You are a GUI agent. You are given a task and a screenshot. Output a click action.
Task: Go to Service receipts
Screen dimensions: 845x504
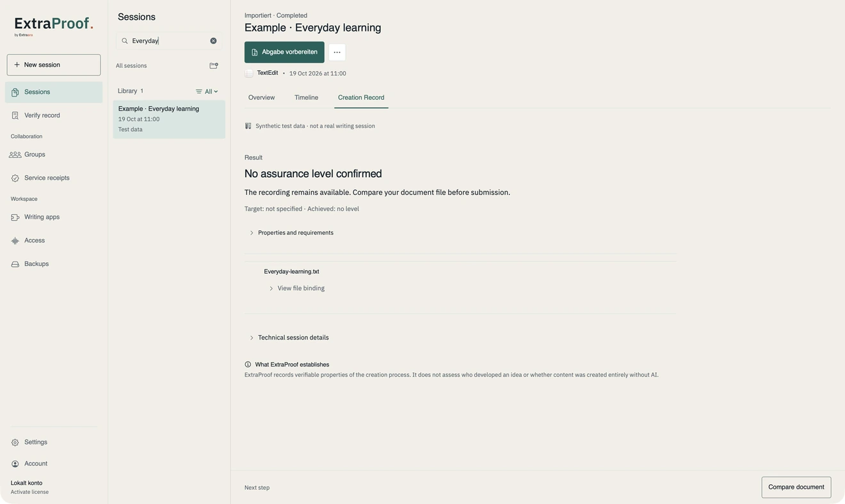[54, 178]
